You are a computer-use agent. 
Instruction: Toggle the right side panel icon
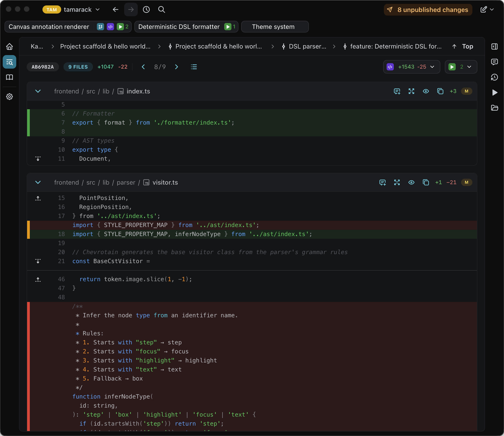tap(494, 46)
